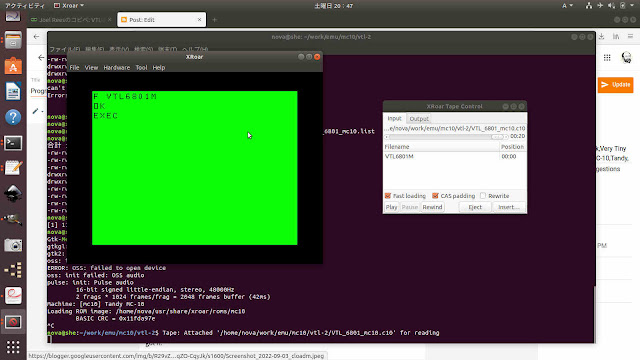
Task: Click the clock in the top bar
Action: [333, 6]
